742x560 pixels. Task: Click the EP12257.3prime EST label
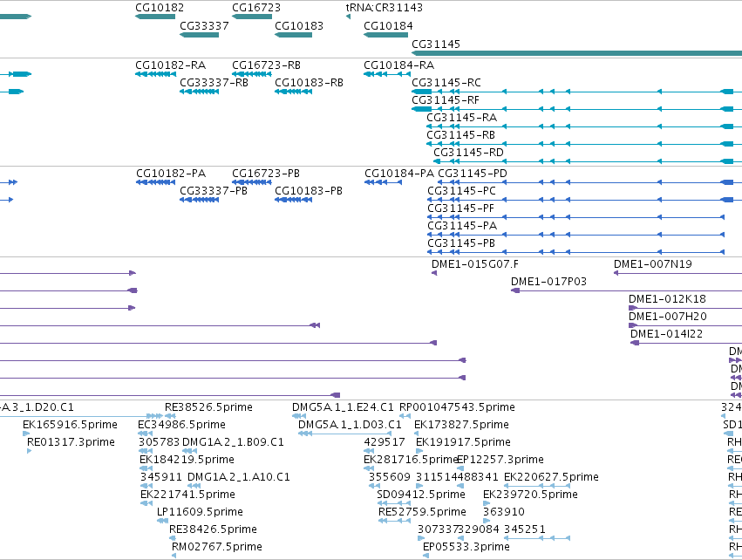pos(500,460)
